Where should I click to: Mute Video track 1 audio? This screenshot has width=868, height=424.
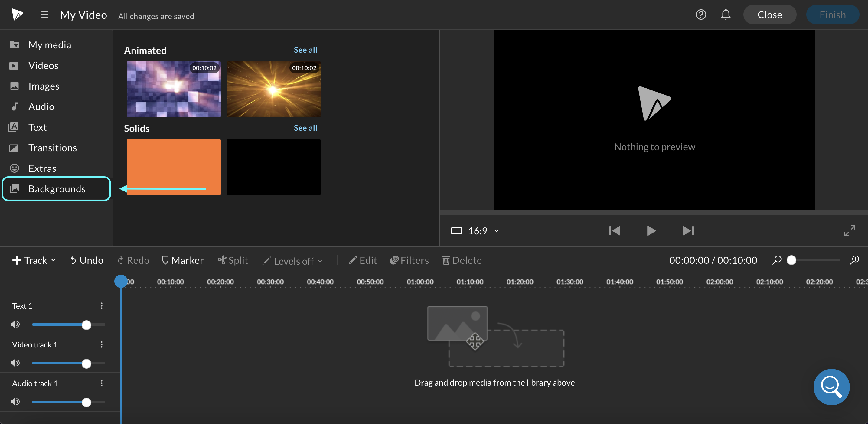[x=15, y=363]
